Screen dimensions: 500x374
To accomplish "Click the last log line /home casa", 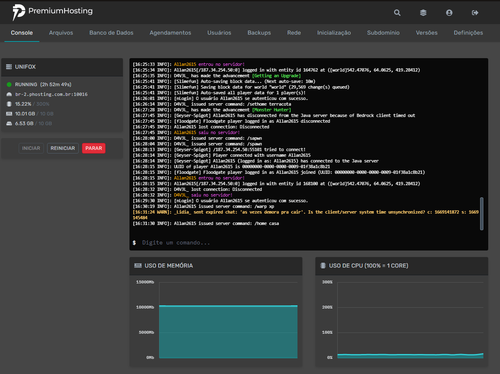I will click(x=206, y=223).
